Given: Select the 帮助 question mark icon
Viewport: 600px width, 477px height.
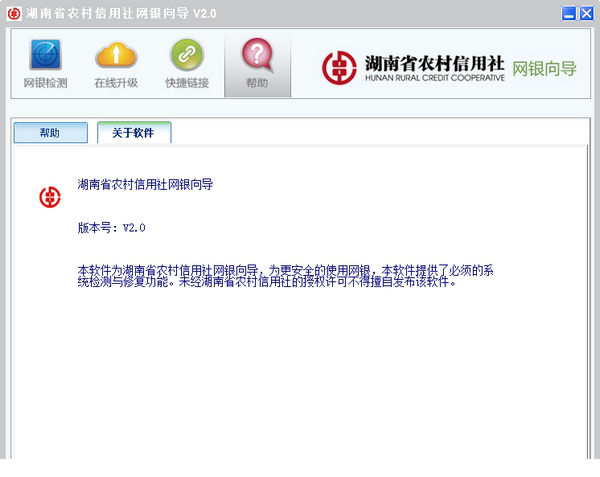Looking at the screenshot, I should pyautogui.click(x=257, y=63).
